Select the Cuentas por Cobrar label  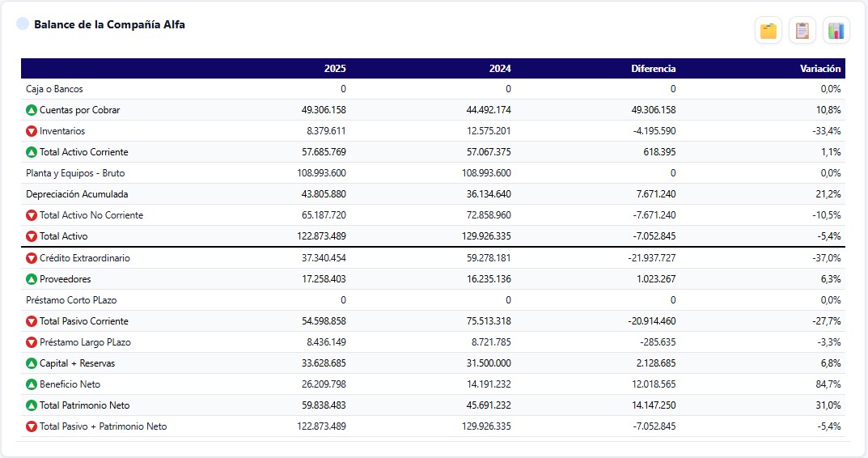tap(80, 110)
